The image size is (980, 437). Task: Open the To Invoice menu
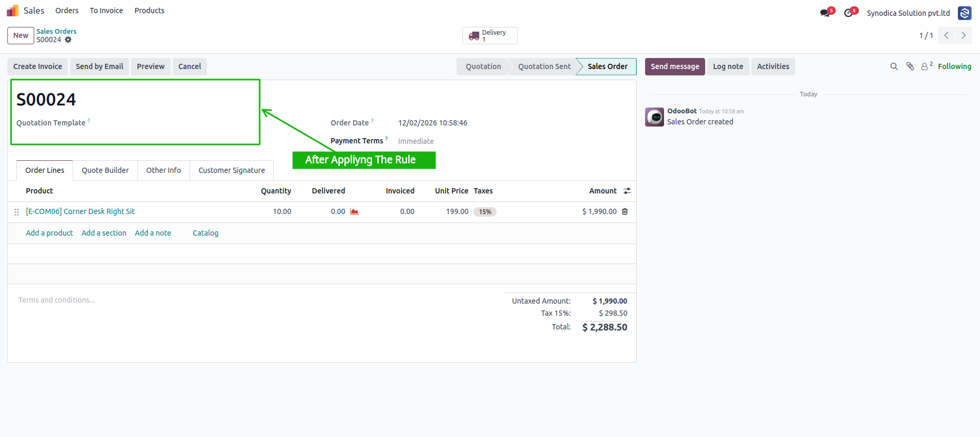pos(106,11)
